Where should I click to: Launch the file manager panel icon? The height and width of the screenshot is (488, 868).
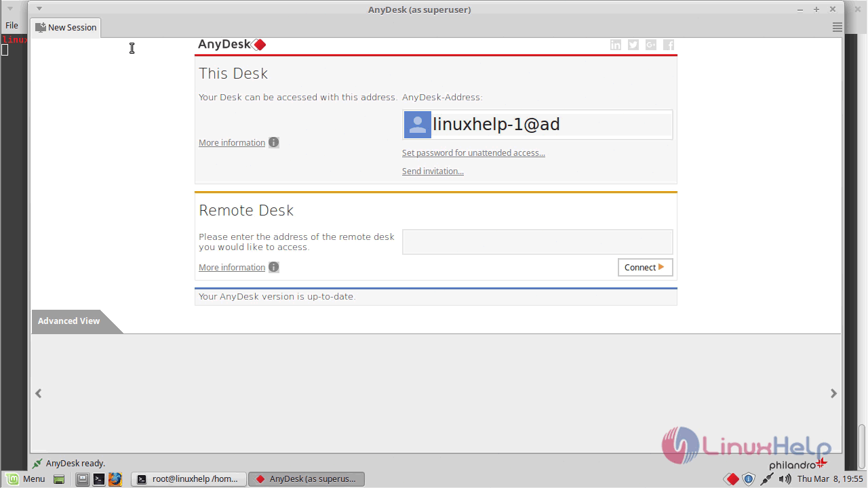[82, 479]
